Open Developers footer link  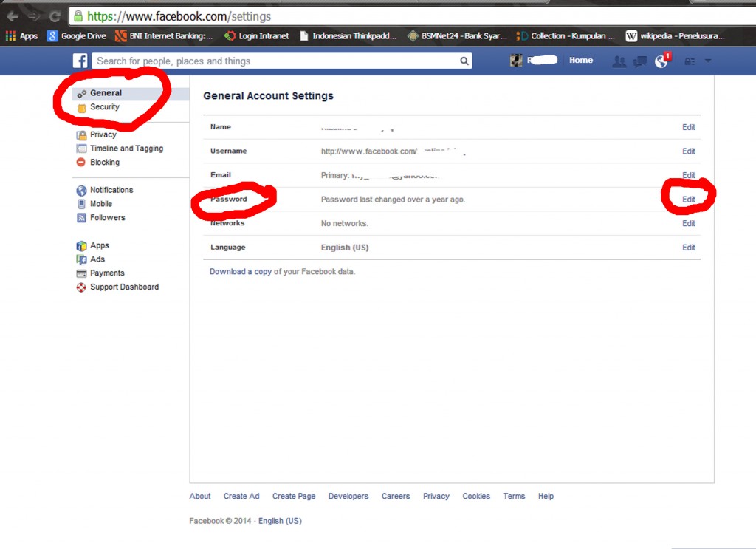[x=348, y=496]
